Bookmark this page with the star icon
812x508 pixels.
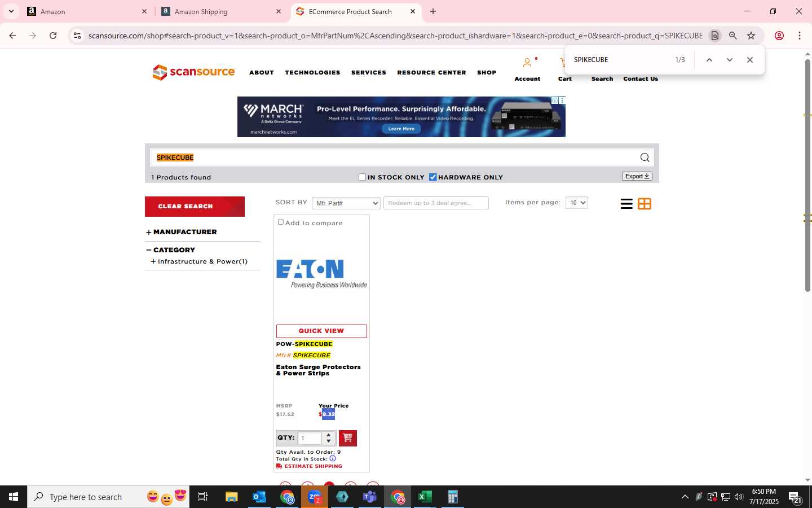751,36
